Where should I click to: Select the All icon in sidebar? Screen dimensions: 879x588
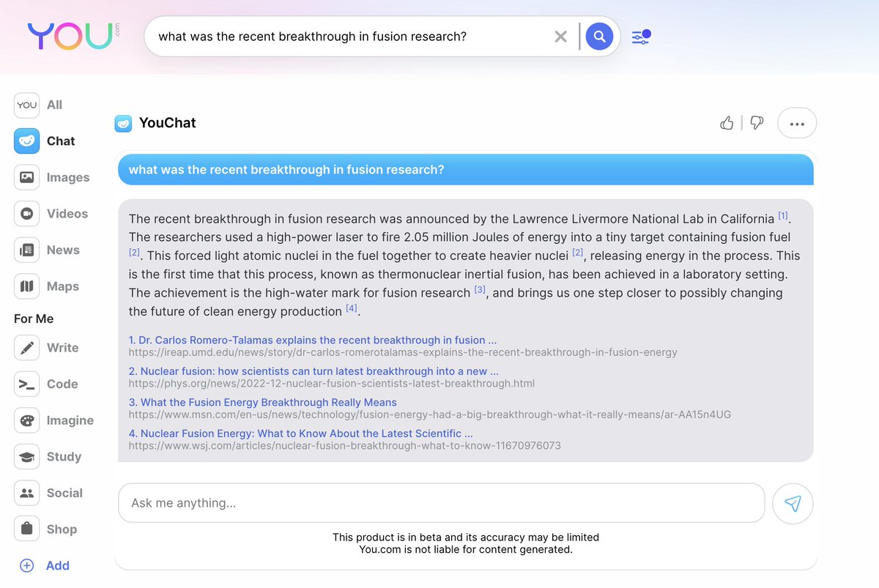click(x=26, y=105)
